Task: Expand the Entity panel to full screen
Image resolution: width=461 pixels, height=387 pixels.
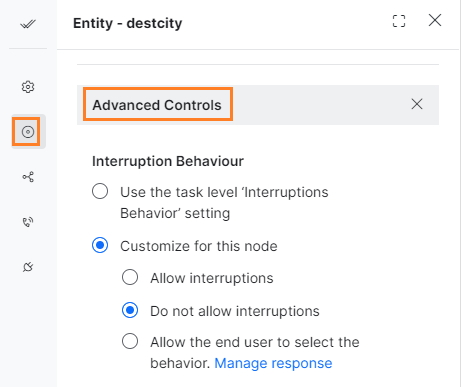Action: [399, 21]
